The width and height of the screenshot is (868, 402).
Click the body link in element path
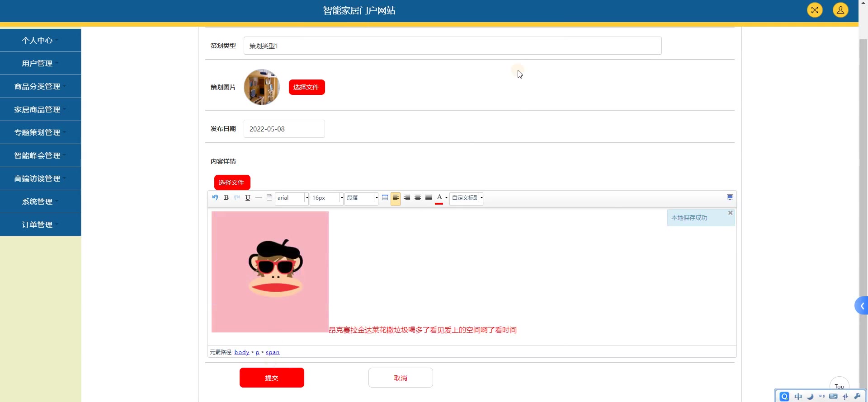point(242,352)
